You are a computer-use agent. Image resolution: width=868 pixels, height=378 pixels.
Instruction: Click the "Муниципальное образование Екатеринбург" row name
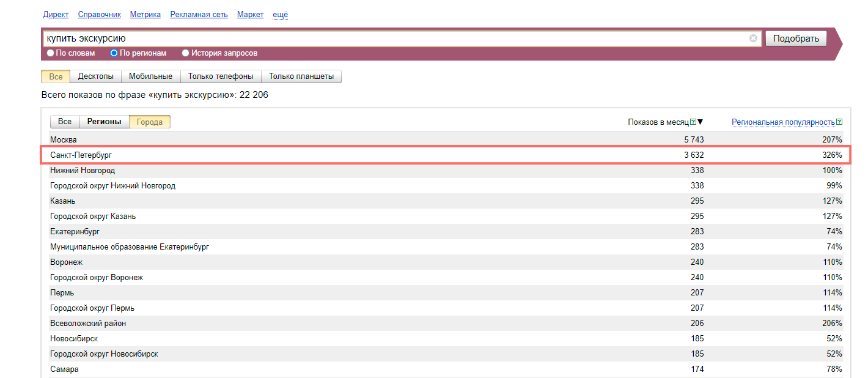(x=130, y=247)
